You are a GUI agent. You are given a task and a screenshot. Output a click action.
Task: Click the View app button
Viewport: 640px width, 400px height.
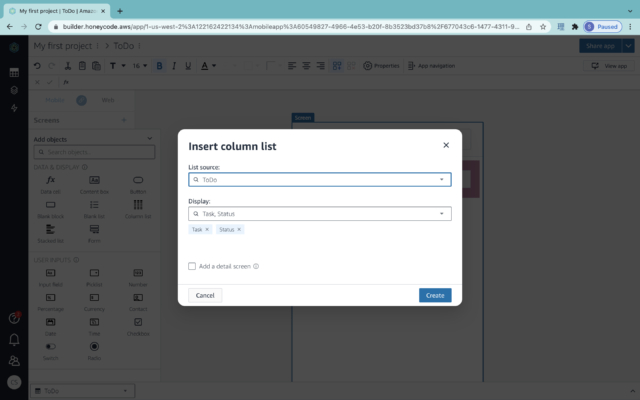pyautogui.click(x=609, y=66)
